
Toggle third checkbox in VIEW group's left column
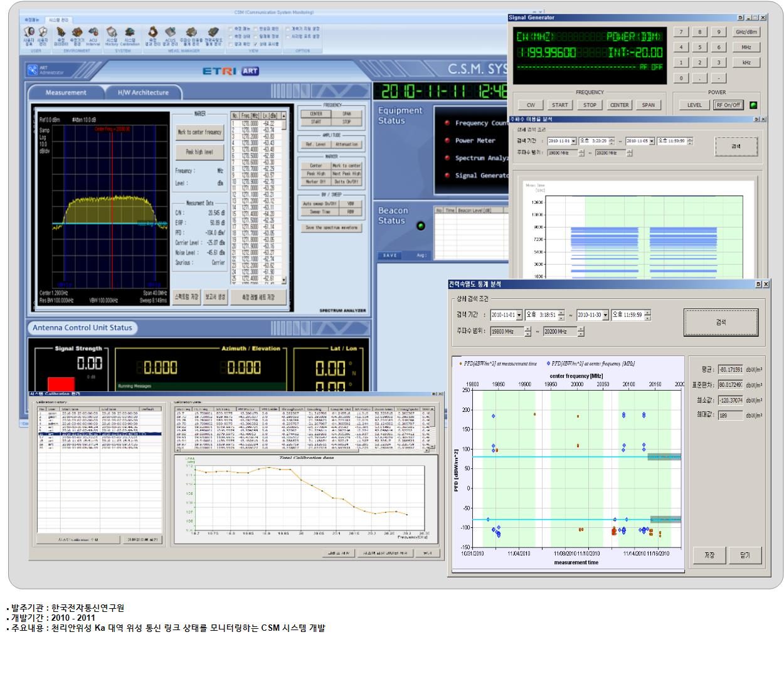click(x=231, y=44)
